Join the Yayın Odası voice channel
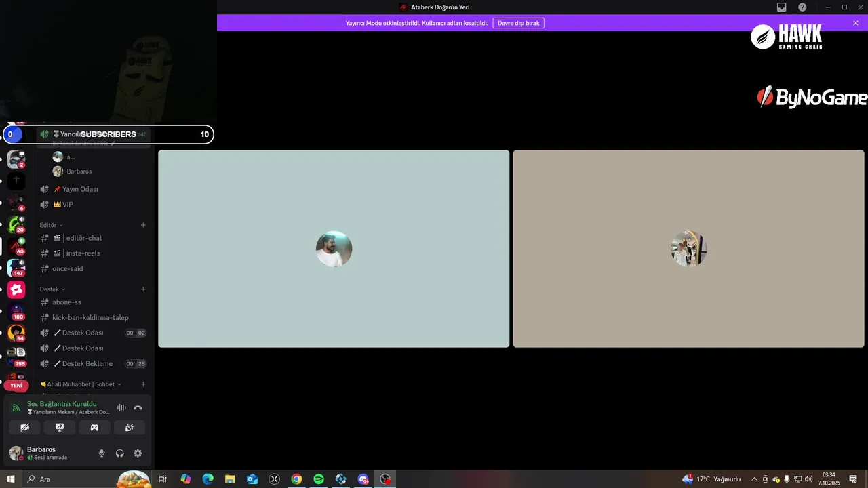The height and width of the screenshot is (488, 868). pyautogui.click(x=94, y=189)
